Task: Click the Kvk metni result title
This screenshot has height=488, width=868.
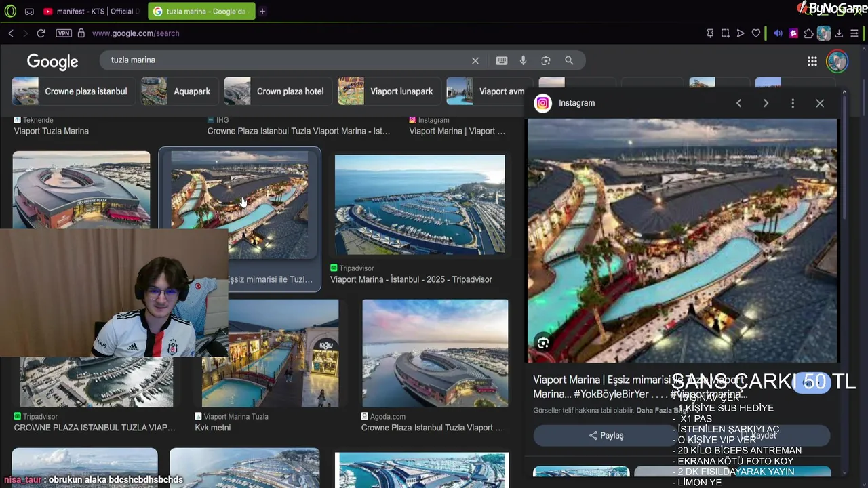Action: point(213,428)
